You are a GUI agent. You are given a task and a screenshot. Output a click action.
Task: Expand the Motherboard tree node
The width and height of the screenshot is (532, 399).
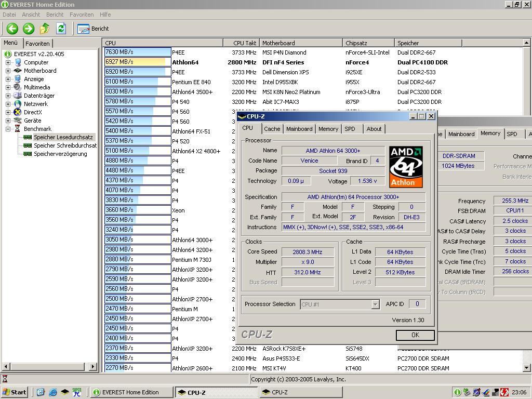pos(8,71)
